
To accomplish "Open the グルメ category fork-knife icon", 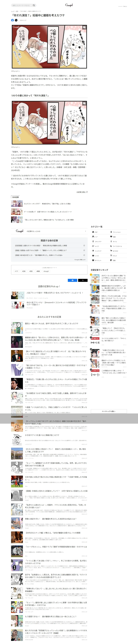I will [111, 255].
